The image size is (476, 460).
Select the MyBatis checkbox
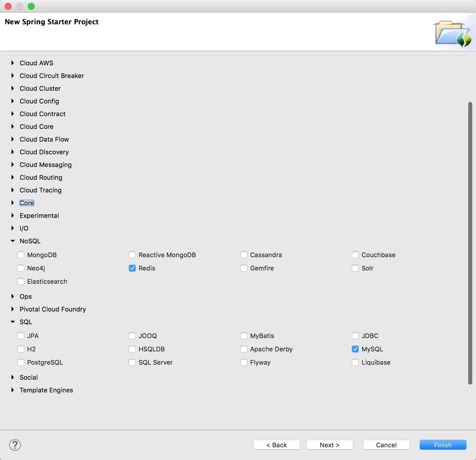(244, 336)
